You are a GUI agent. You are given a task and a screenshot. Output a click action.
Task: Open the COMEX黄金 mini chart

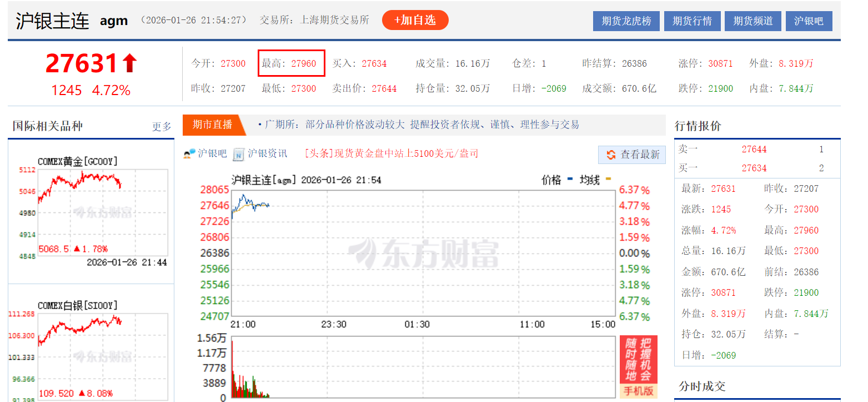click(103, 213)
